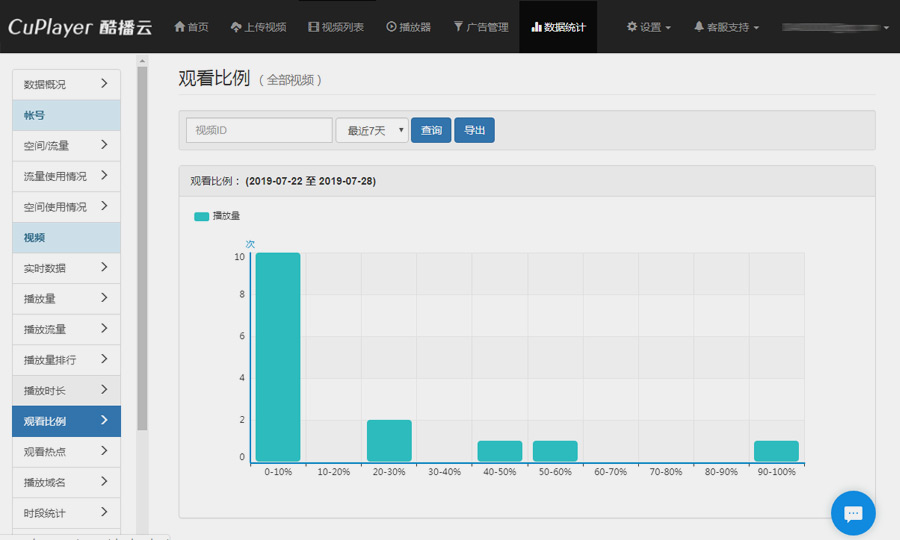Toggle the 播放量 legend series
The image size is (900, 540).
[x=217, y=216]
